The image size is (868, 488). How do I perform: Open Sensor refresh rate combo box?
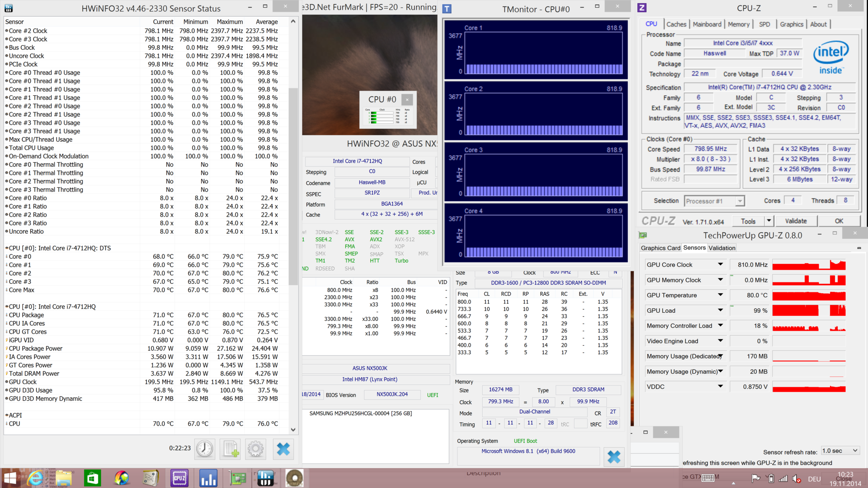pos(840,451)
